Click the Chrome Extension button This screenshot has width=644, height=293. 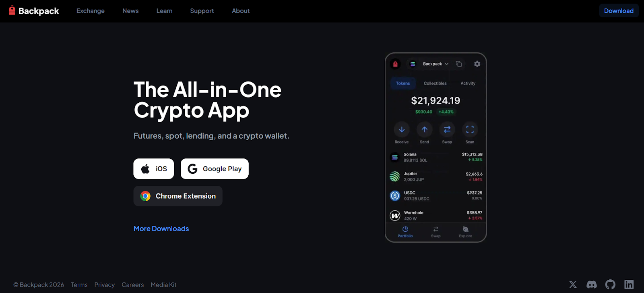coord(178,196)
